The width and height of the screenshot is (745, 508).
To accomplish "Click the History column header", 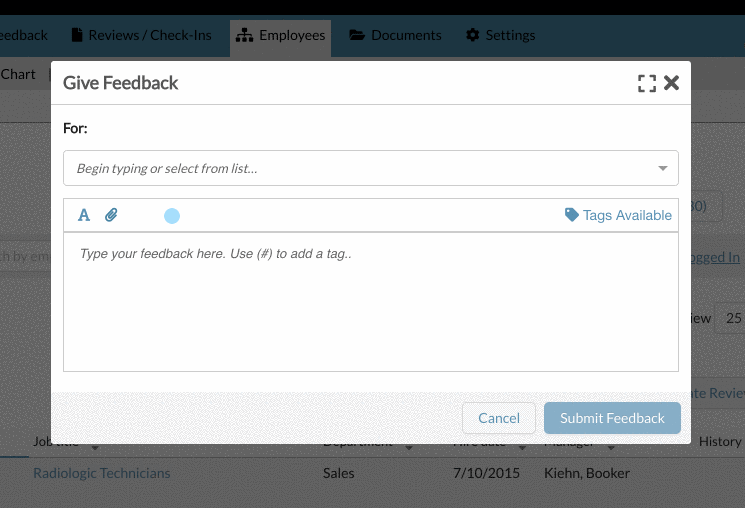I will (x=720, y=442).
